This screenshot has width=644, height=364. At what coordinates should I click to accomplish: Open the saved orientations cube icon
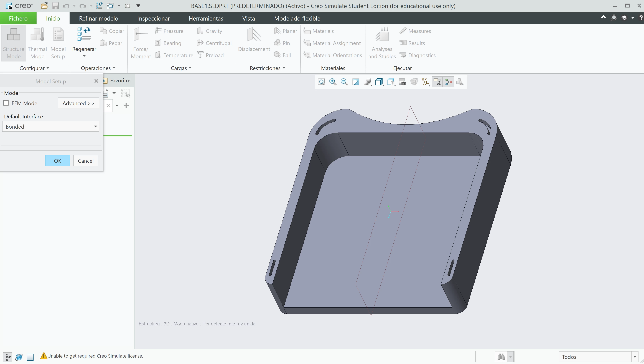(x=379, y=82)
